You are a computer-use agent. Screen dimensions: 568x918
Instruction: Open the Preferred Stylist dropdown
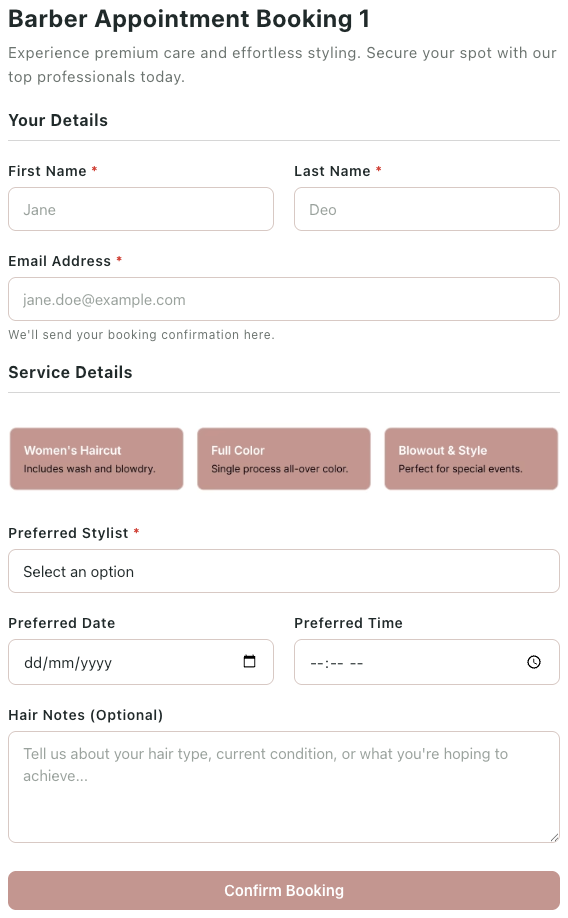(x=284, y=571)
